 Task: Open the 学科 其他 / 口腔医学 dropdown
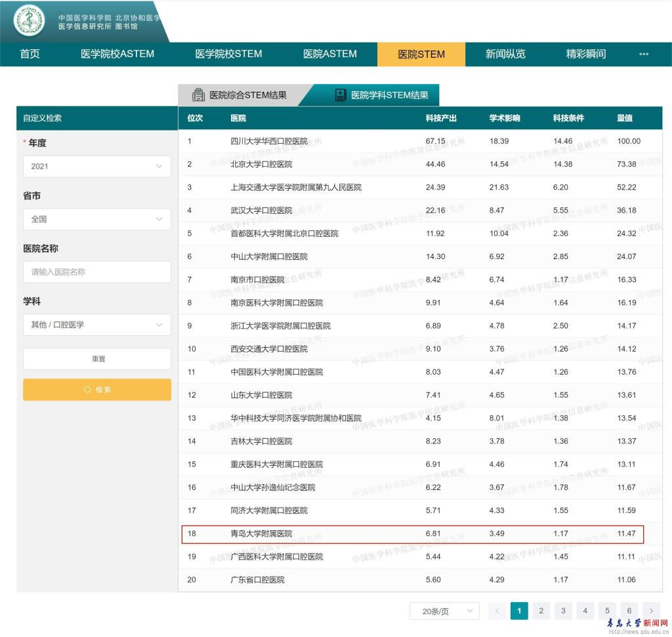point(97,325)
